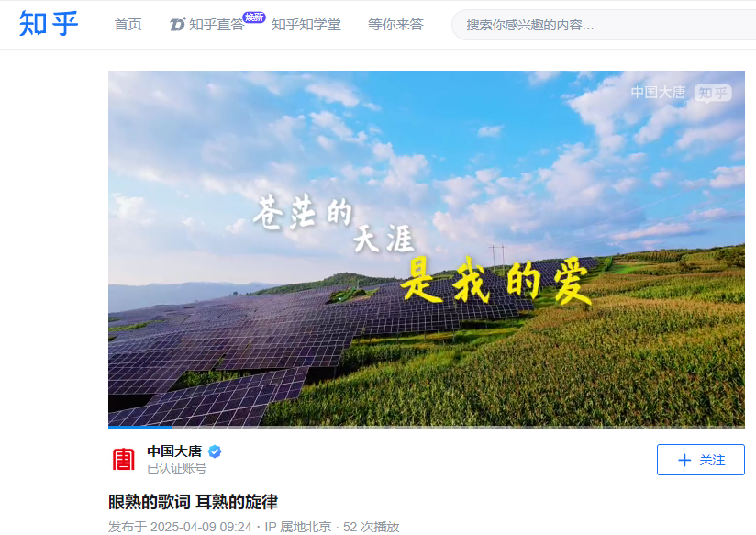Image resolution: width=756 pixels, height=535 pixels.
Task: Click the 中国大唐 watermark text in video
Action: [658, 92]
